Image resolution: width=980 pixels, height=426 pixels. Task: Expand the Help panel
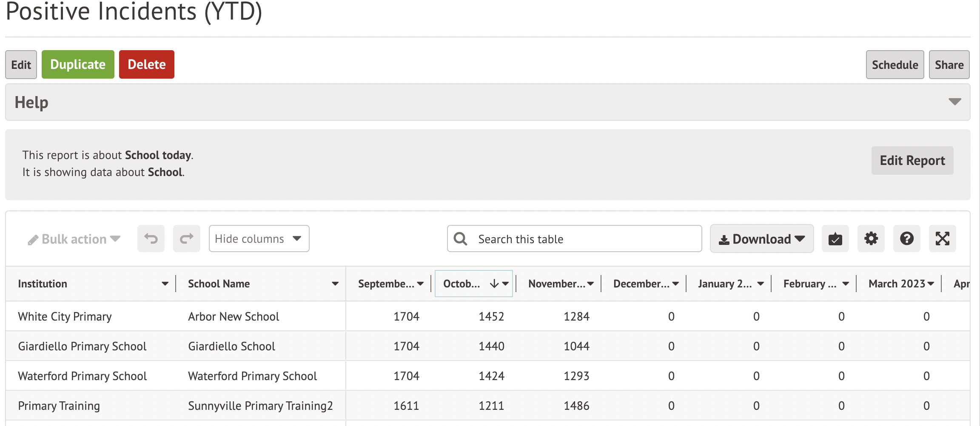(x=954, y=102)
